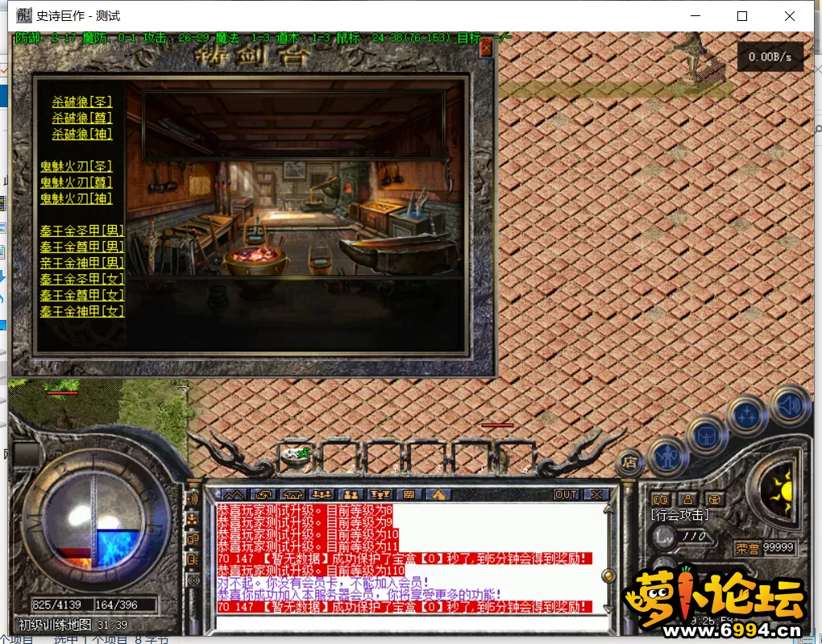Screen dimensions: 822x644
Task: Choose the 金神甲[男] armor link
Action: click(x=82, y=264)
